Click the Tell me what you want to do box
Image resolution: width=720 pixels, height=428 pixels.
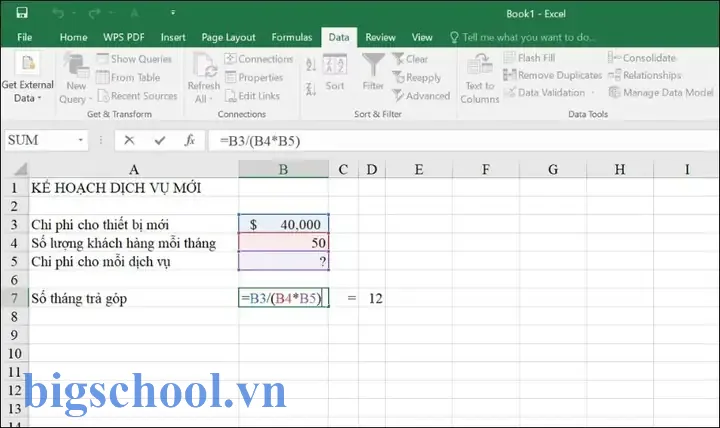[x=523, y=37]
